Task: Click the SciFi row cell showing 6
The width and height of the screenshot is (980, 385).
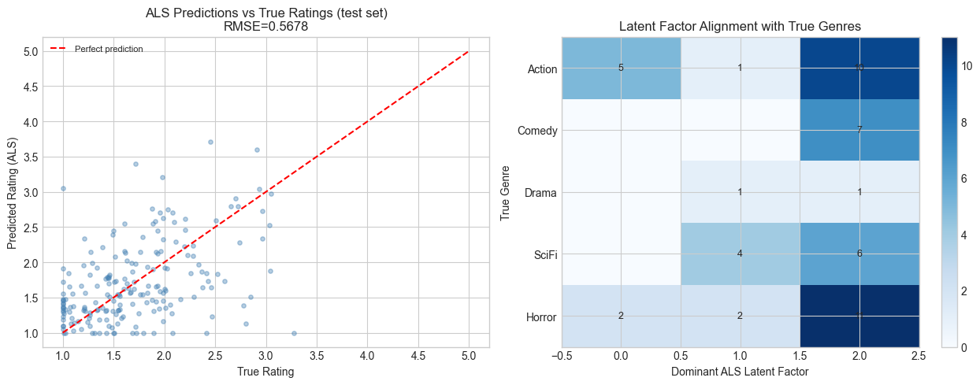Action: click(x=859, y=254)
